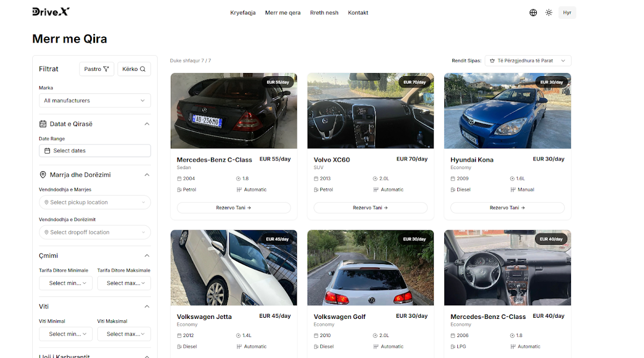Open the Tarifa Ditore Maksimale dropdown

124,283
